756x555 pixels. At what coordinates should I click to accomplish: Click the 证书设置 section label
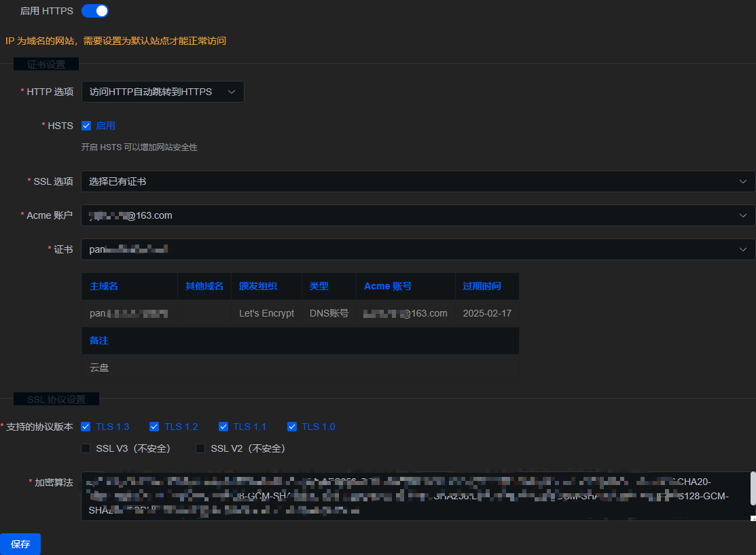tap(46, 64)
